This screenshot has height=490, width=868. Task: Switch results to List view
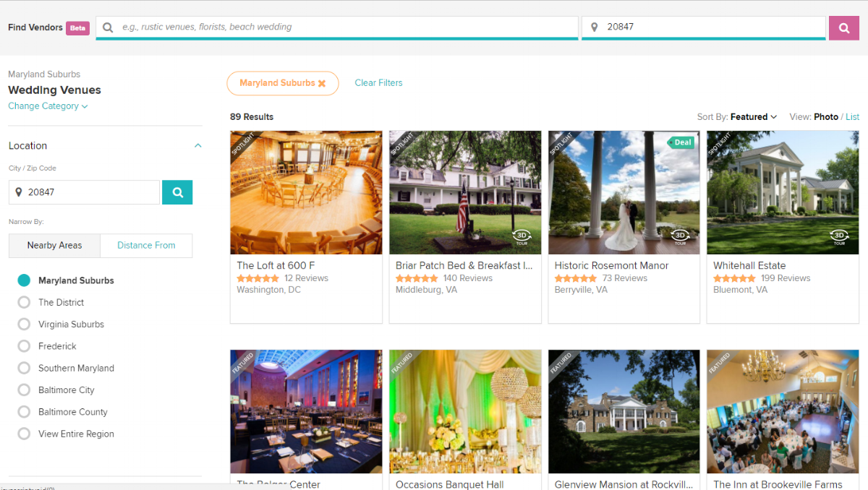pos(852,117)
